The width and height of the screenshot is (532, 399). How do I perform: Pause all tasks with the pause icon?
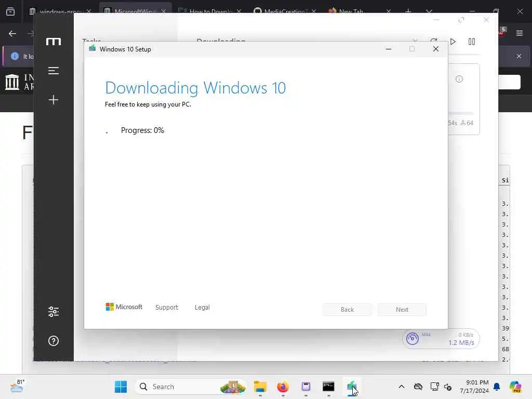pos(472,42)
